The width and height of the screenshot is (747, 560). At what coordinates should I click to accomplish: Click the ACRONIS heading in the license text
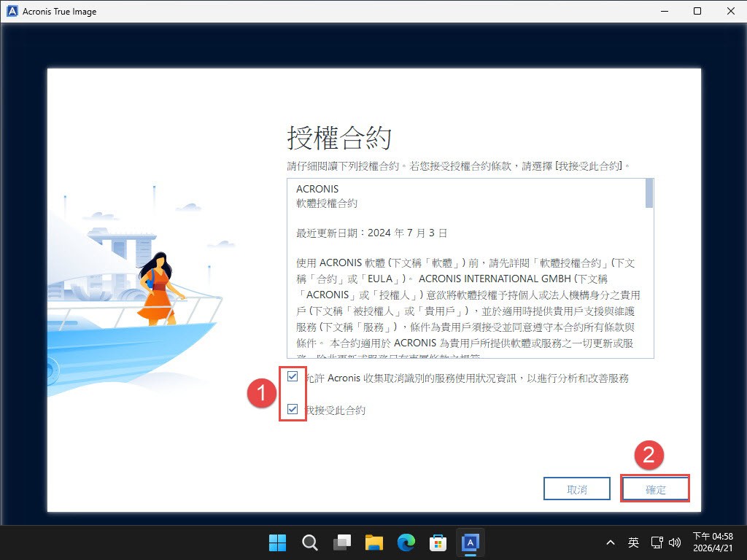317,189
